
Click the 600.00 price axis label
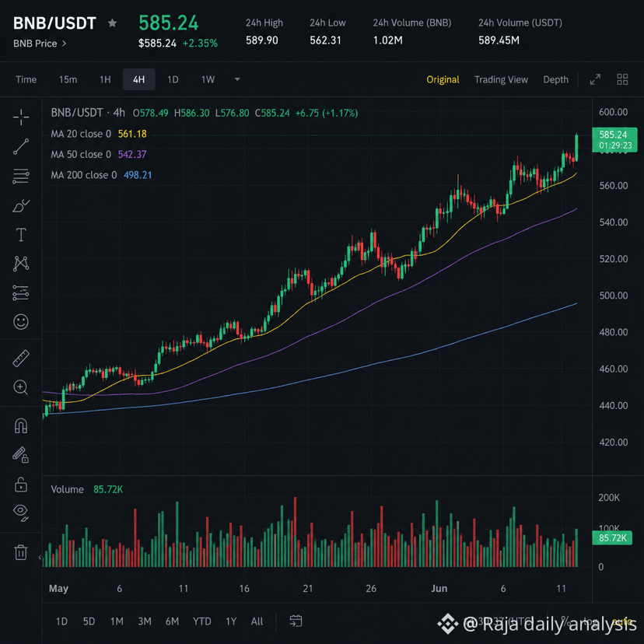pos(613,112)
